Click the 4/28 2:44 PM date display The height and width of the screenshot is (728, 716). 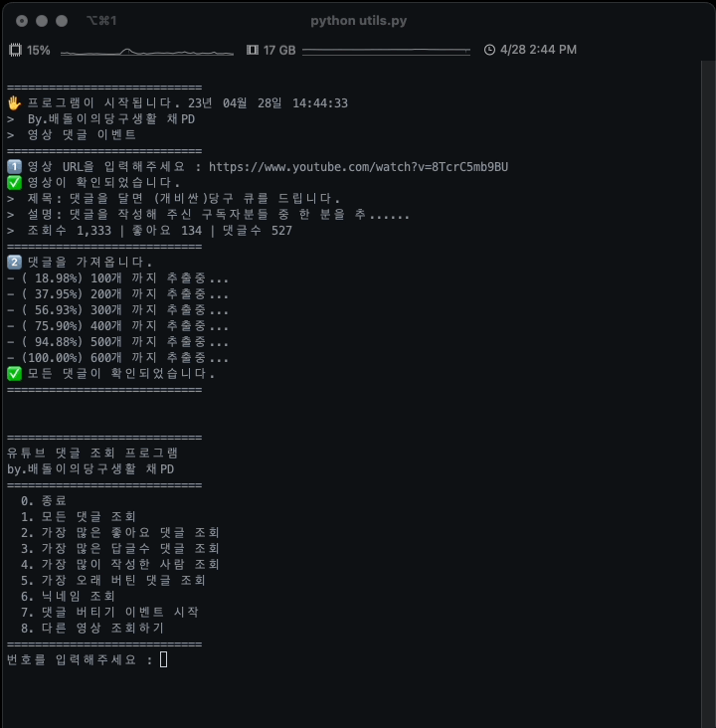[539, 50]
